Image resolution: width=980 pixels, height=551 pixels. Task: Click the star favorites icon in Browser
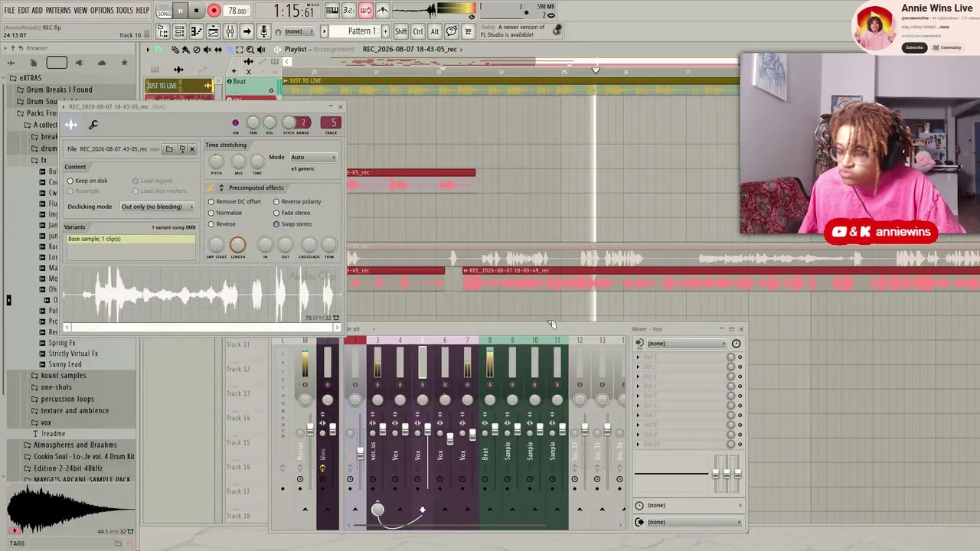pyautogui.click(x=124, y=63)
